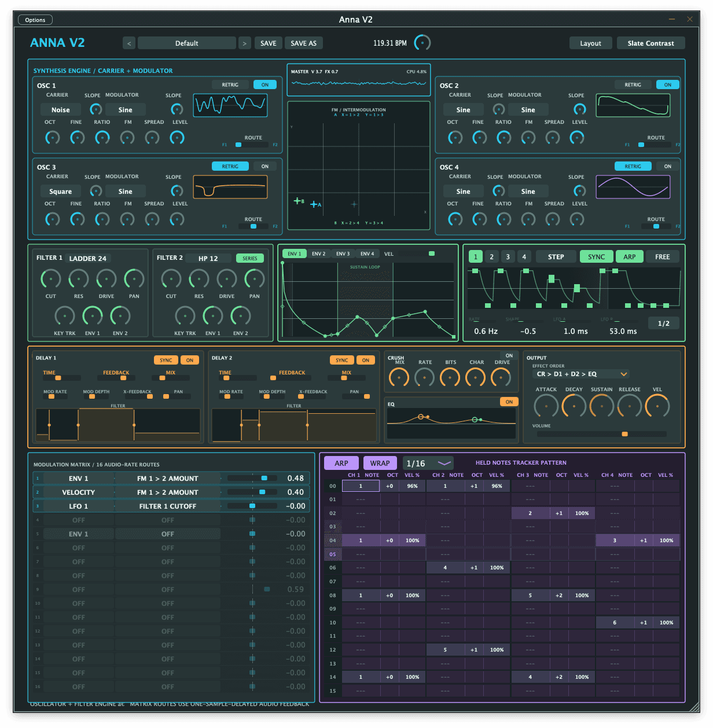Click the crush BITS knob
The height and width of the screenshot is (728, 713).
(450, 378)
